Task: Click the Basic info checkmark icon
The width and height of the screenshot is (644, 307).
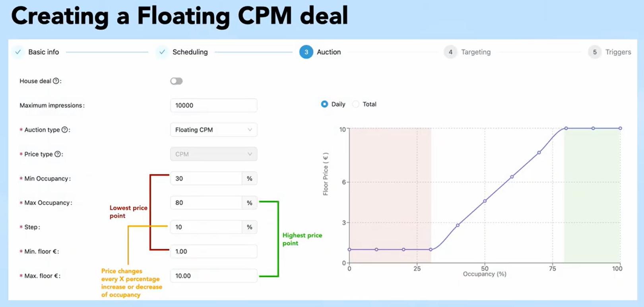Action: pyautogui.click(x=18, y=52)
